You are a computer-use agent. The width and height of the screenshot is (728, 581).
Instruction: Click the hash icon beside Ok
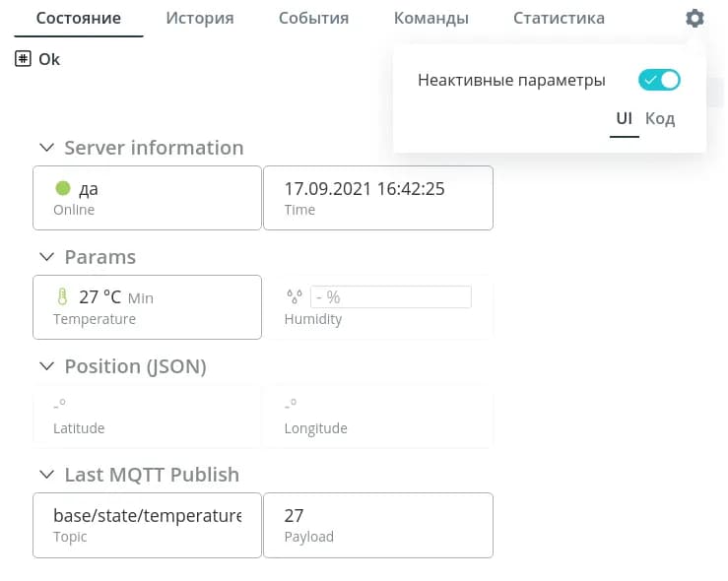(x=24, y=59)
